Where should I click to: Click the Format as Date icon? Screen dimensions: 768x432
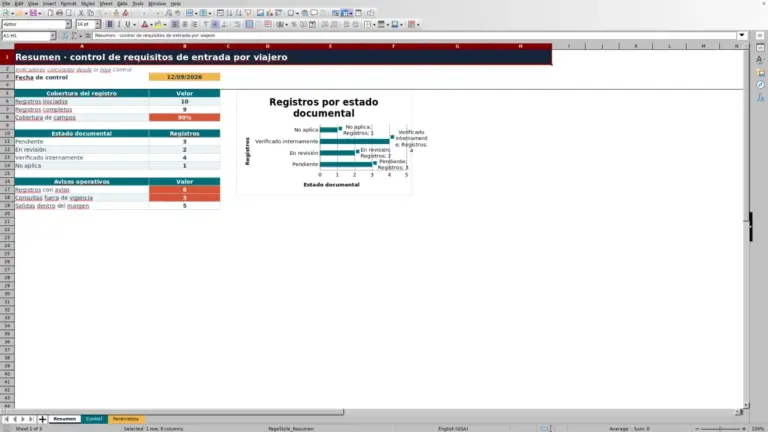click(x=312, y=24)
